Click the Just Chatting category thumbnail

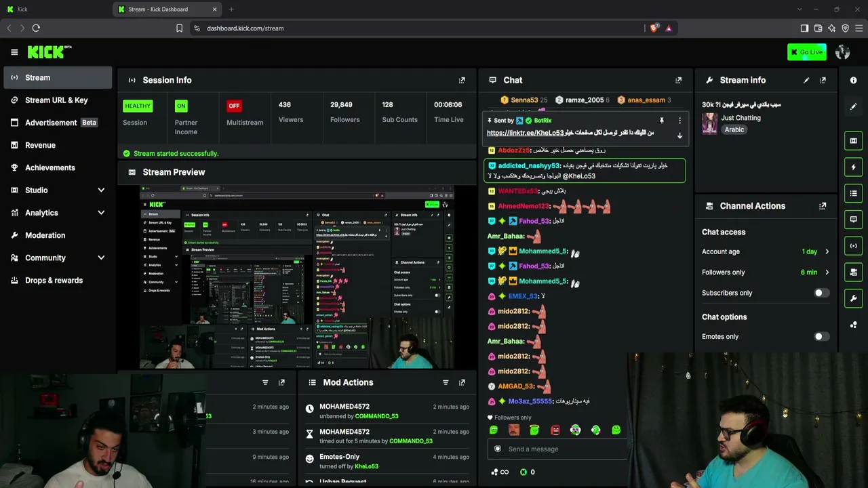709,123
